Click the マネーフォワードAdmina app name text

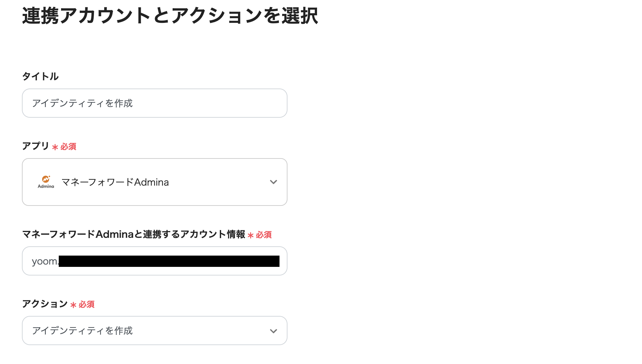[116, 182]
